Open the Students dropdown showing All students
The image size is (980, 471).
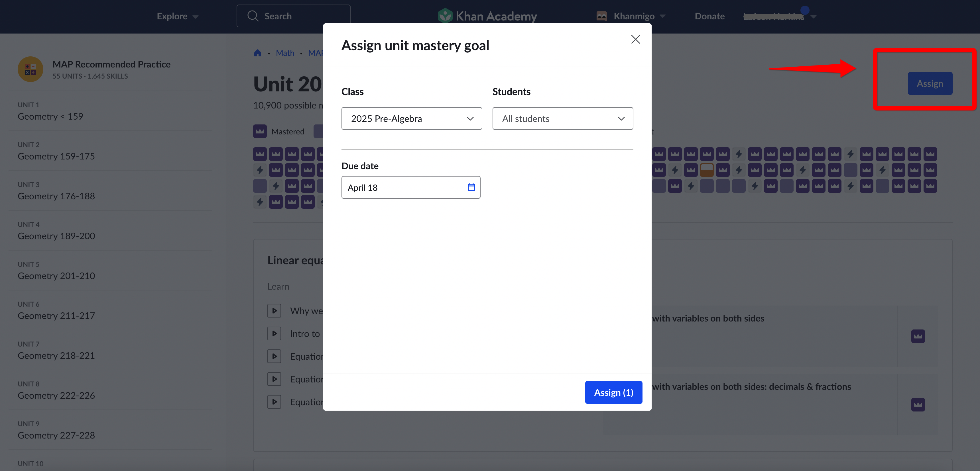tap(563, 119)
